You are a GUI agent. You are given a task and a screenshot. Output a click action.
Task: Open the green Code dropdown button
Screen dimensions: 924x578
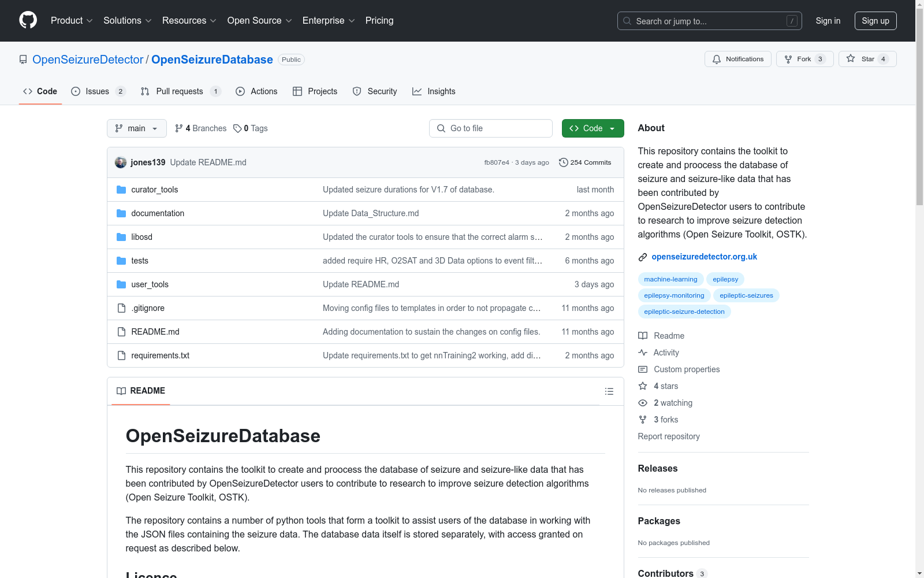tap(593, 128)
